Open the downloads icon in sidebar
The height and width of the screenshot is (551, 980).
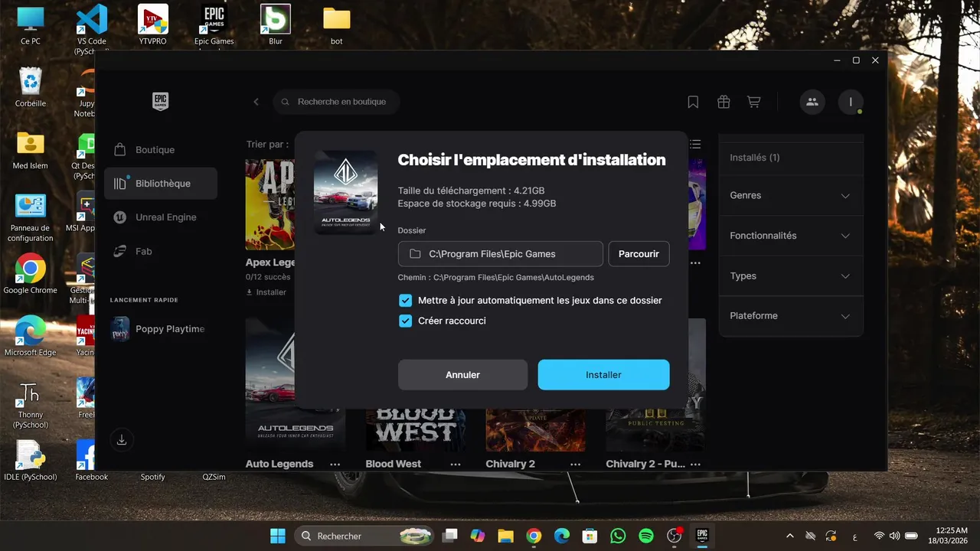121,440
